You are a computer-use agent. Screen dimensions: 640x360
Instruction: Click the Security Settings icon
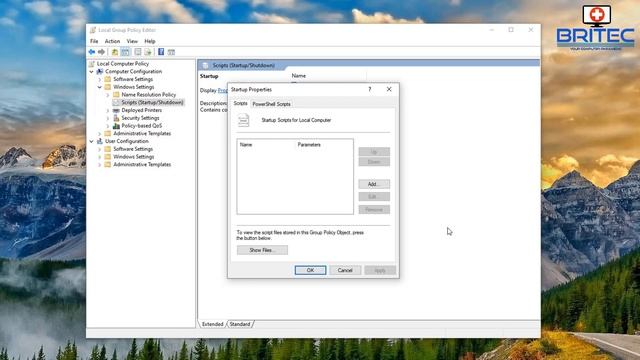pos(116,118)
